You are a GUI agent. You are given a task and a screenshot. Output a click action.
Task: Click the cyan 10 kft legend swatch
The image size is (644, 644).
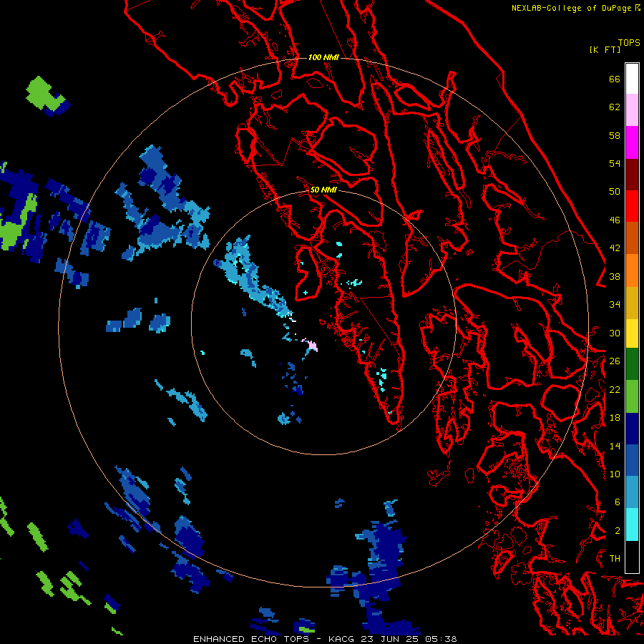pyautogui.click(x=632, y=525)
